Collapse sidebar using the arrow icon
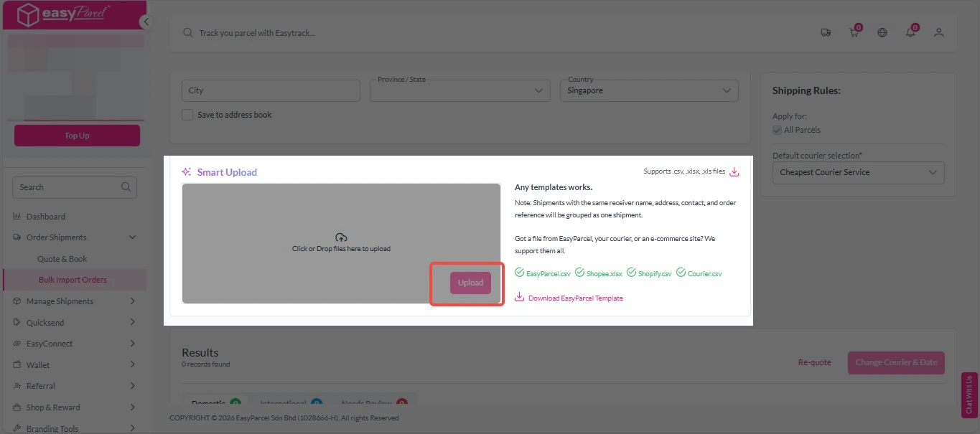This screenshot has height=434, width=980. click(146, 22)
